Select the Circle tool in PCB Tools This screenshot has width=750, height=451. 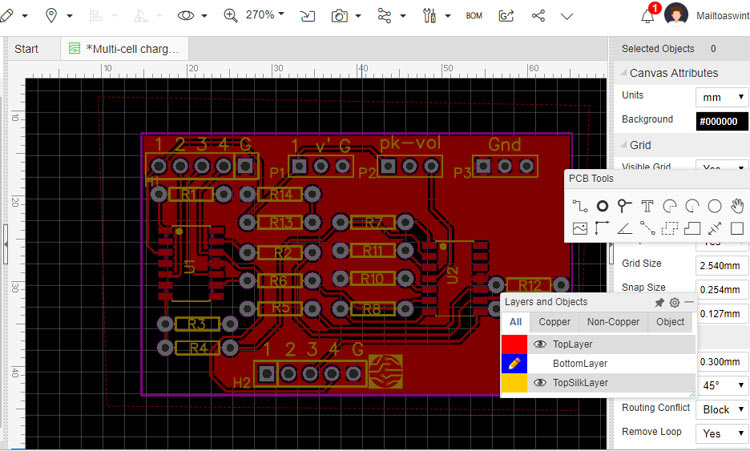pos(715,206)
